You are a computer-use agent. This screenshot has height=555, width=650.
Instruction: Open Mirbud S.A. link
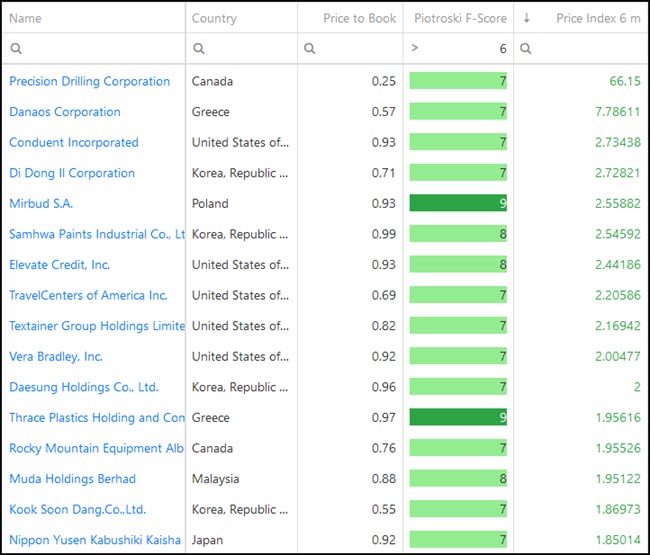point(41,204)
